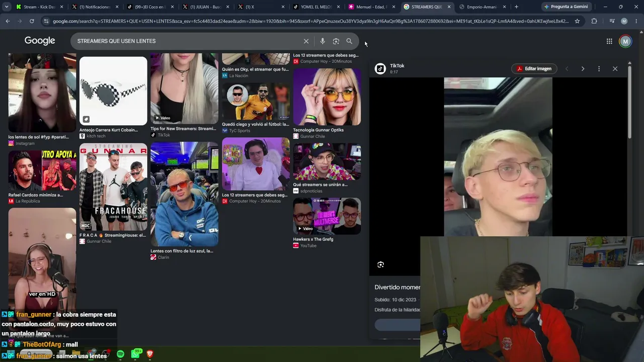This screenshot has width=644, height=362.
Task: Close the image preview panel
Action: pyautogui.click(x=615, y=69)
